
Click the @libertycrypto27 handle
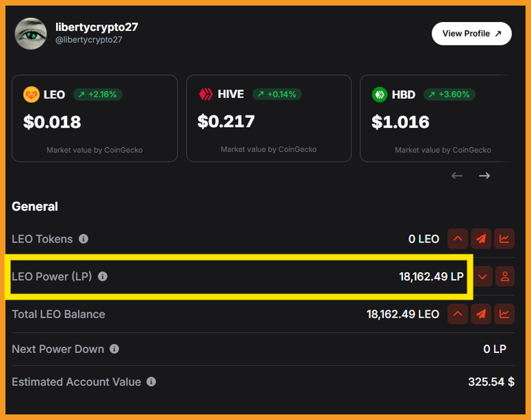click(88, 40)
